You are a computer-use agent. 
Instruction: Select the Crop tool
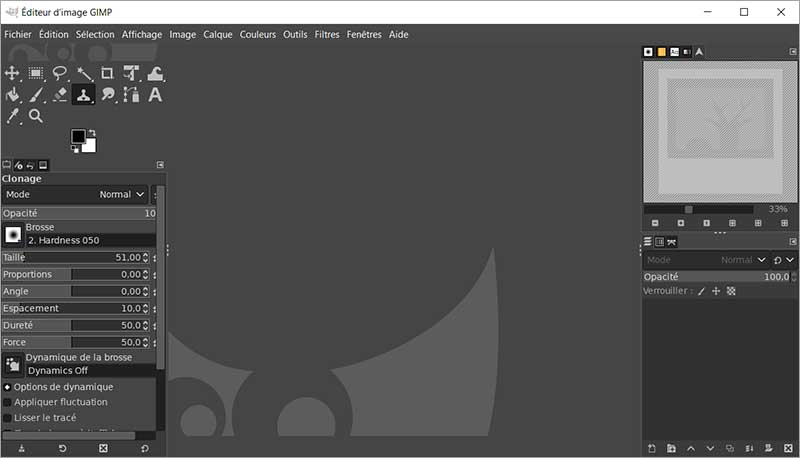point(107,73)
